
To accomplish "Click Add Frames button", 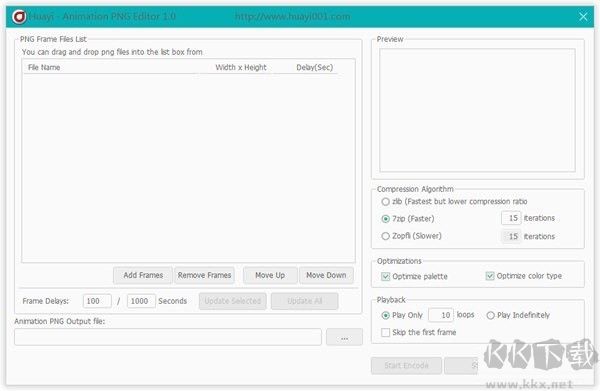I will click(x=143, y=275).
